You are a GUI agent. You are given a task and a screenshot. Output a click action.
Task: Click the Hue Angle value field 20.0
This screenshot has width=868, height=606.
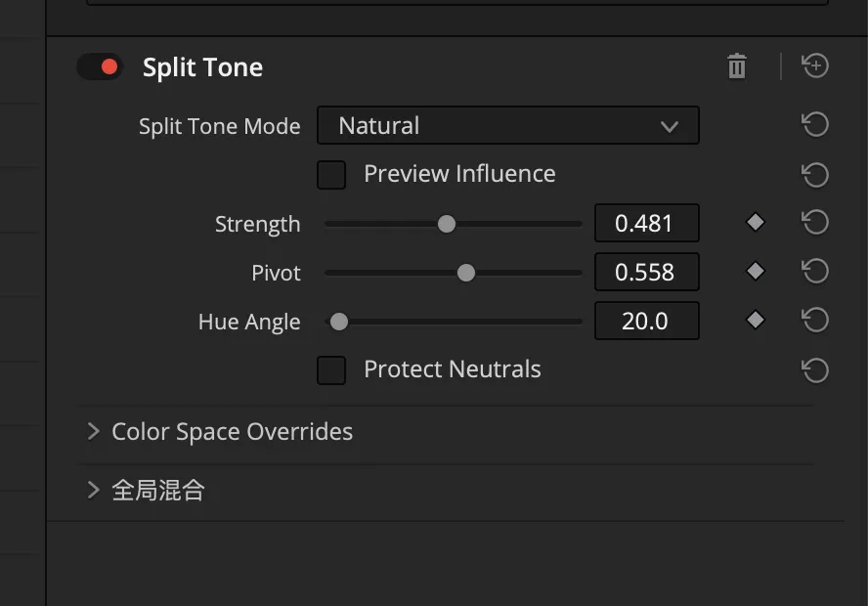pos(646,322)
